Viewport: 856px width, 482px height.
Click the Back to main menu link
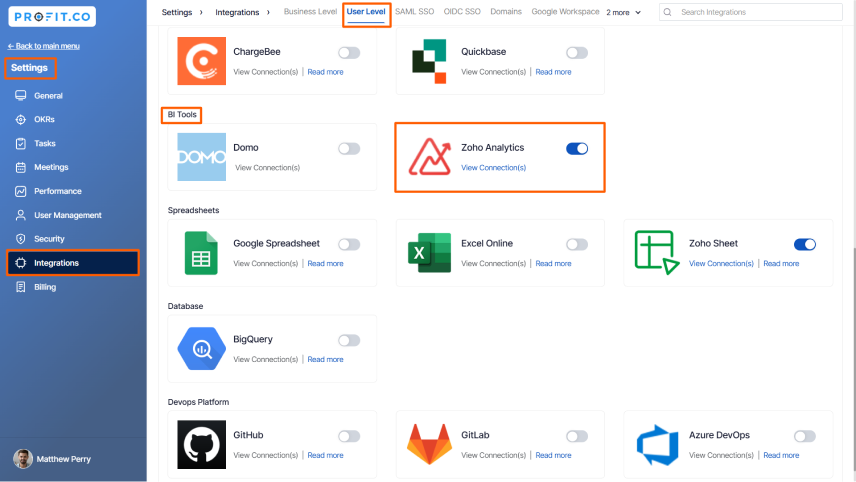pyautogui.click(x=44, y=46)
